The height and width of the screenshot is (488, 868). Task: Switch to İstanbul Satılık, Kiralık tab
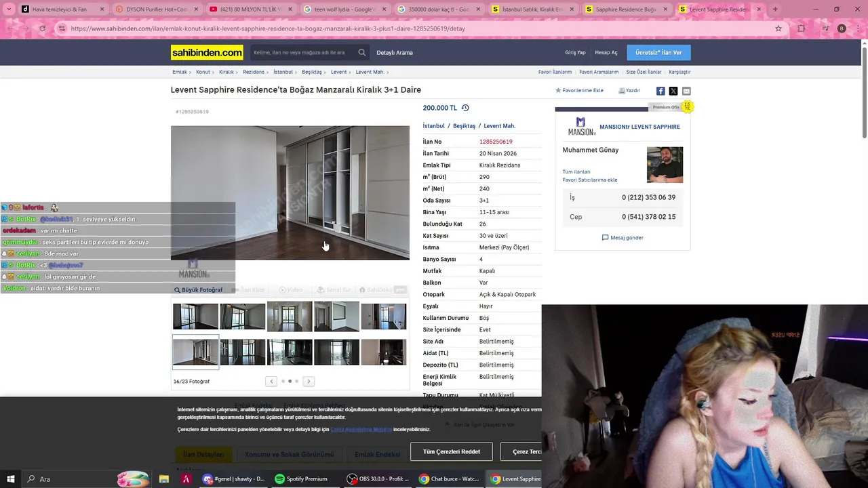coord(531,9)
